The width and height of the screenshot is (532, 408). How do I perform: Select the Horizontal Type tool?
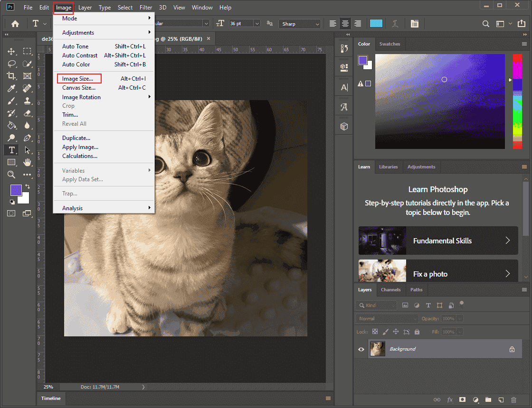coord(10,150)
